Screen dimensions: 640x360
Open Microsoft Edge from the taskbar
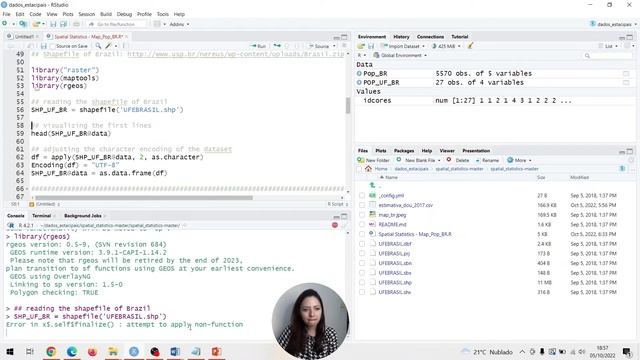click(x=72, y=351)
